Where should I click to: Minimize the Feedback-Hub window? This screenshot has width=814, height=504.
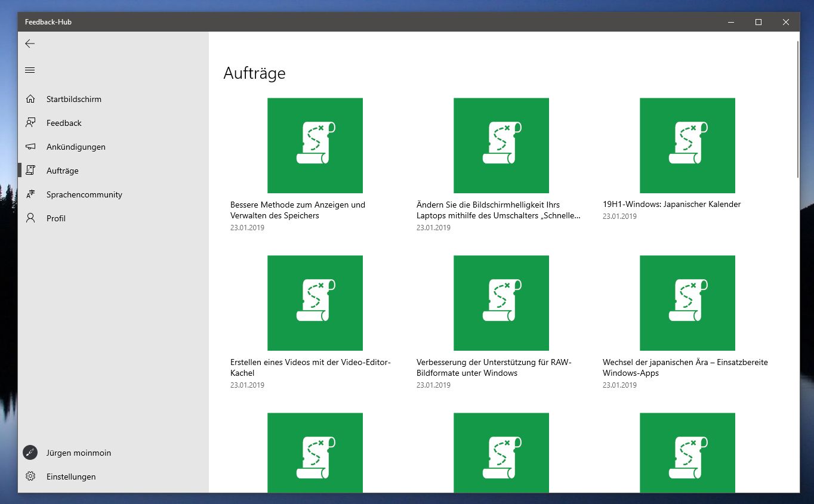pos(731,22)
